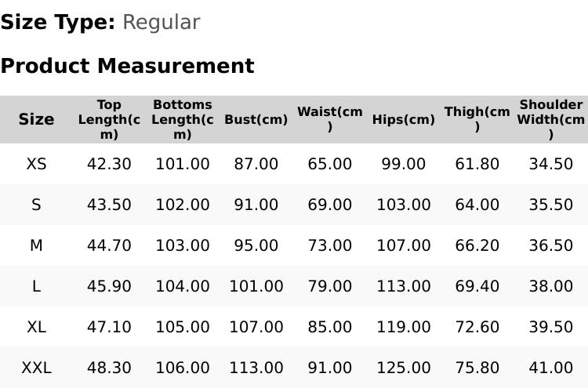588x388 pixels.
Task: Select the Bust(cm) column header
Action: pyautogui.click(x=256, y=120)
